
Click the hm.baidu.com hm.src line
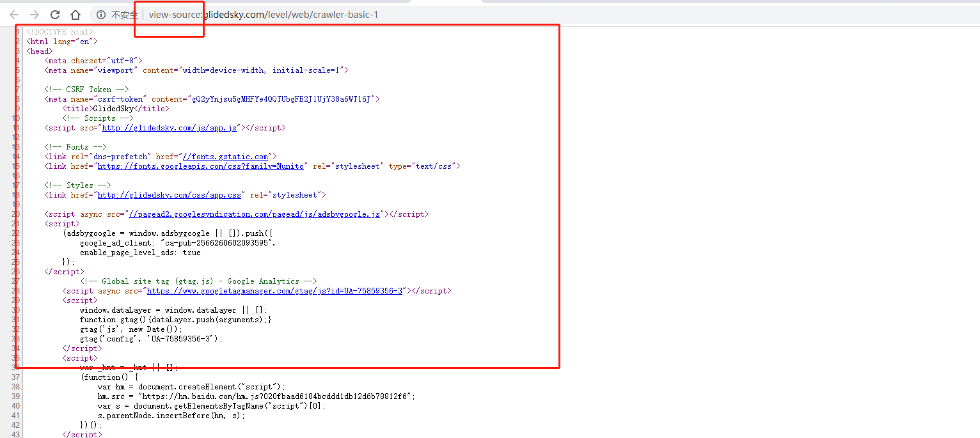[257, 396]
